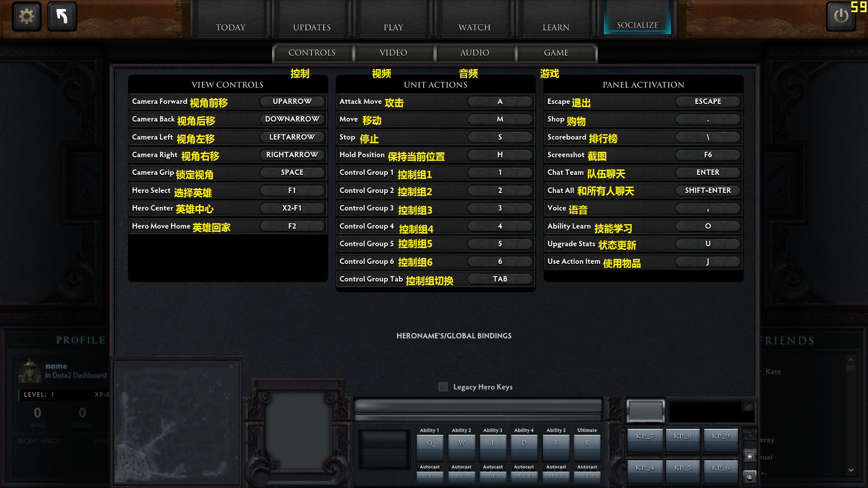Rebind Camera Back DOWNARROW key
The width and height of the screenshot is (868, 488).
(292, 119)
